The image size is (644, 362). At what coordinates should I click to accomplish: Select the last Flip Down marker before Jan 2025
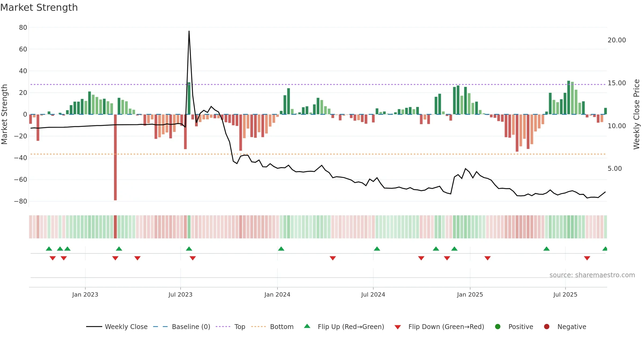point(447,258)
